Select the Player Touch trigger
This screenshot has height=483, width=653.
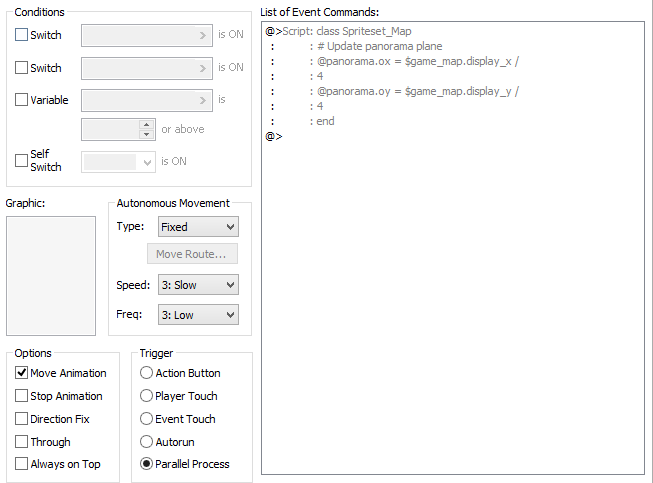pos(147,396)
